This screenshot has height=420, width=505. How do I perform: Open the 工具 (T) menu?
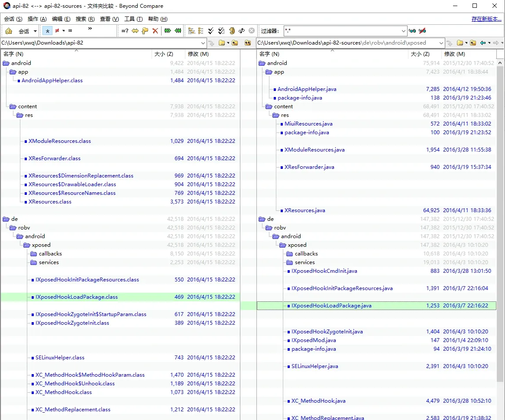133,19
